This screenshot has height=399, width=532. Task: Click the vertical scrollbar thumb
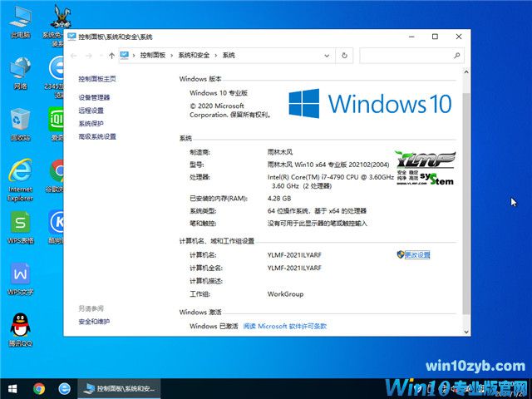tap(465, 203)
